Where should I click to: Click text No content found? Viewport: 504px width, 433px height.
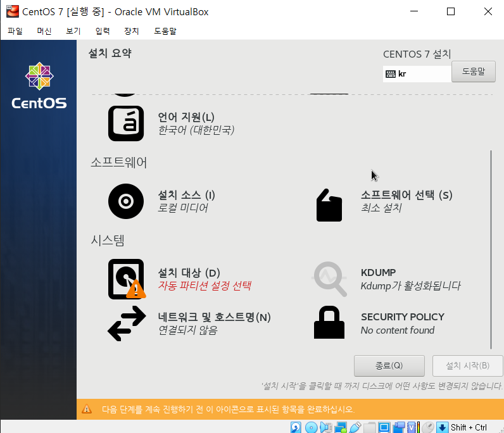point(398,330)
